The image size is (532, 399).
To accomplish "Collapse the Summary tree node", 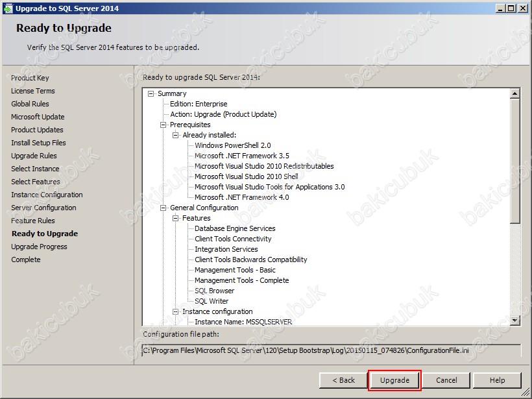I will click(151, 93).
